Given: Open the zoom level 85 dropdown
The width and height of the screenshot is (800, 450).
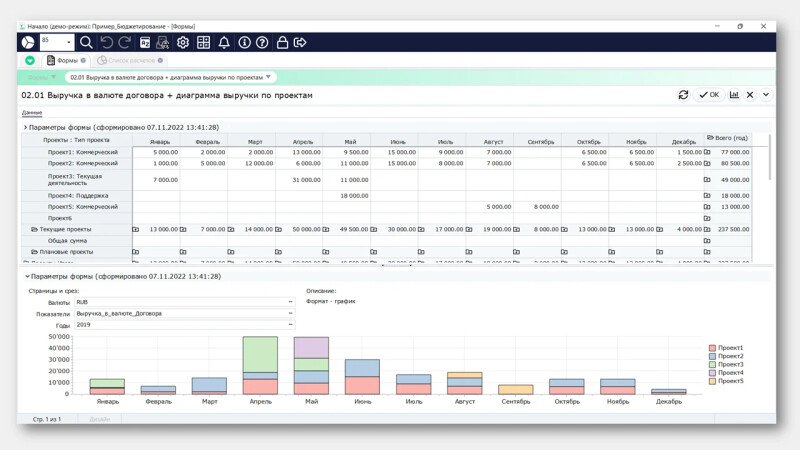Looking at the screenshot, I should click(69, 42).
